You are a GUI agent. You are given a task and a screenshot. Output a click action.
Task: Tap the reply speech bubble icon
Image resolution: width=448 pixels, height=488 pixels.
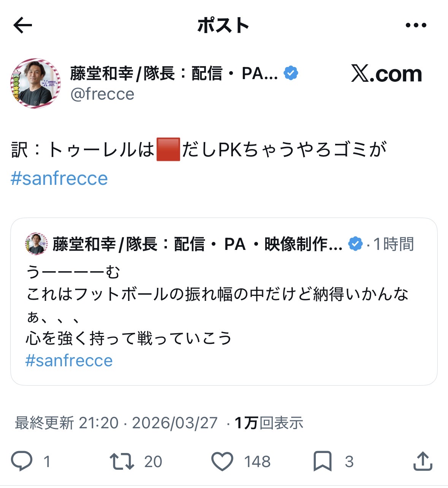click(22, 461)
